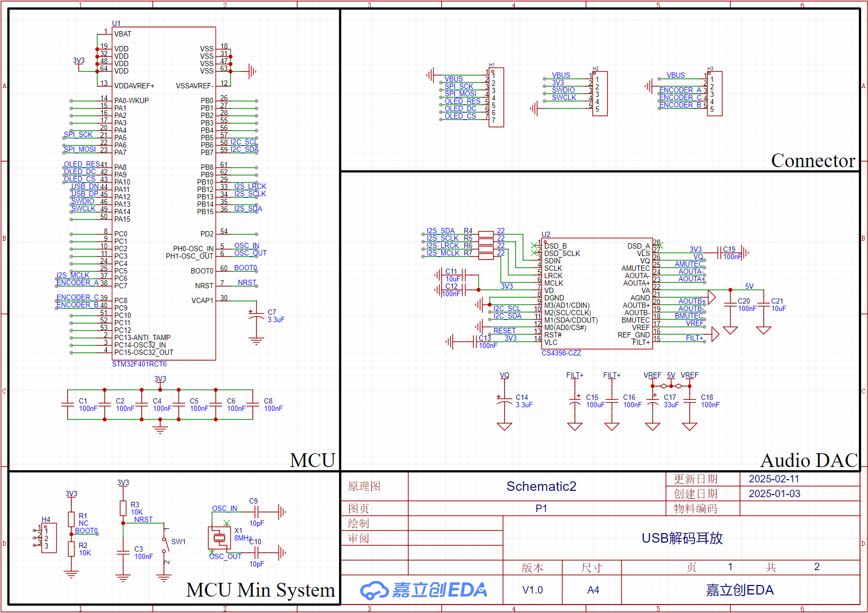Screen dimensions: 868x613
Task: Select capacitor C11 10uF near VD
Action: pos(464,275)
